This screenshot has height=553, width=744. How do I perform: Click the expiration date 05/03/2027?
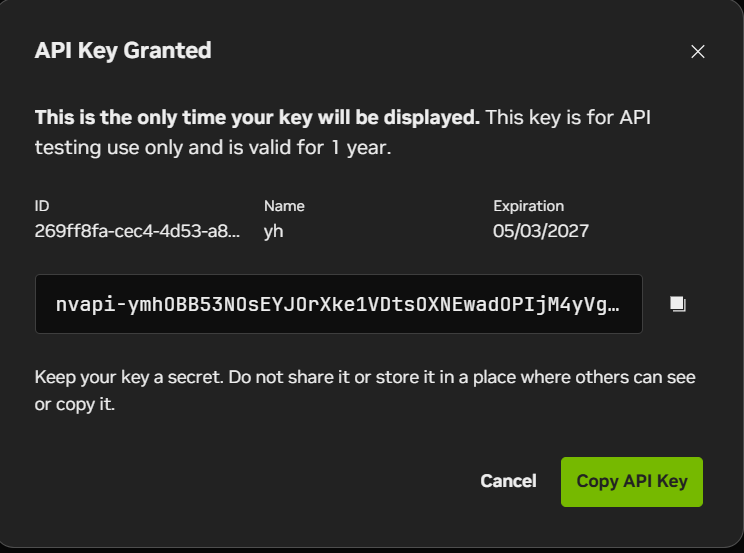pos(540,231)
